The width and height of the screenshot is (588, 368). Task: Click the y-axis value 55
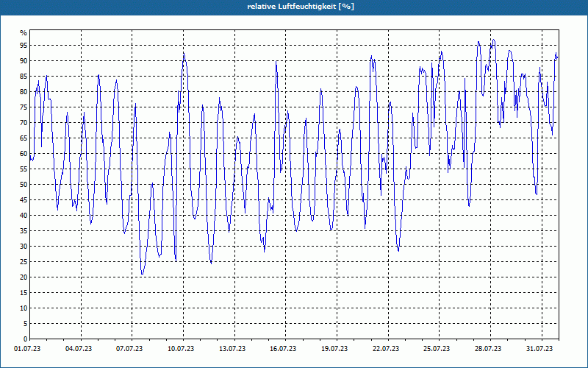point(24,169)
